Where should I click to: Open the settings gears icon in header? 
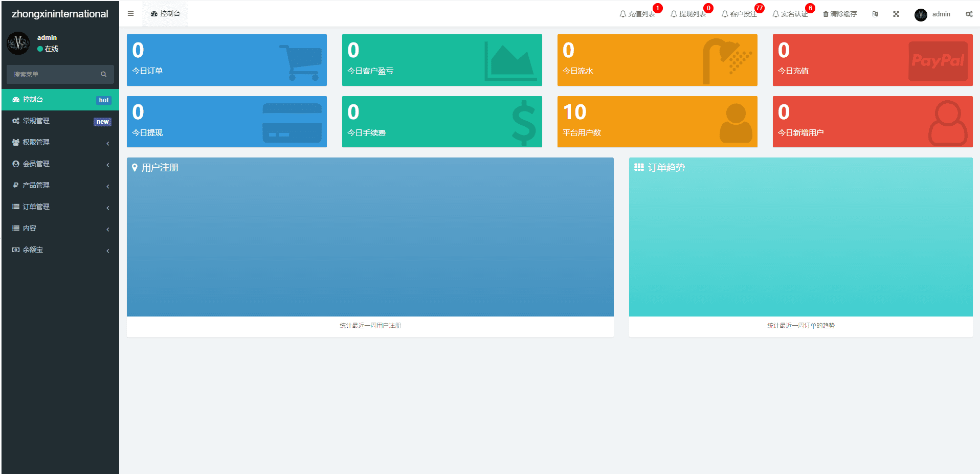click(969, 14)
